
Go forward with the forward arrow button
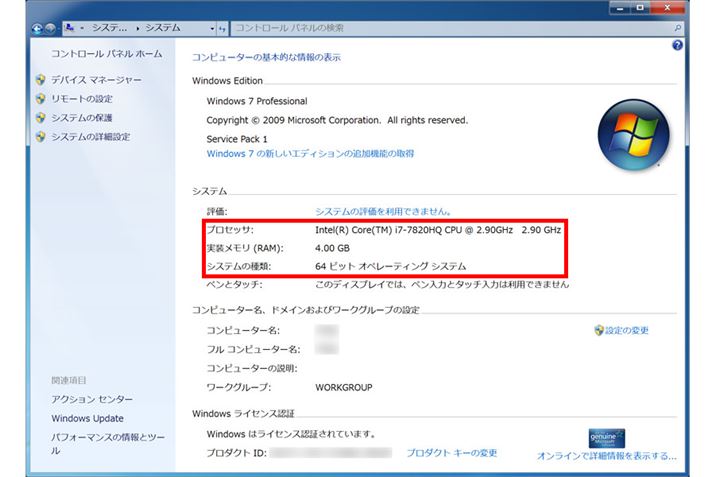point(50,29)
